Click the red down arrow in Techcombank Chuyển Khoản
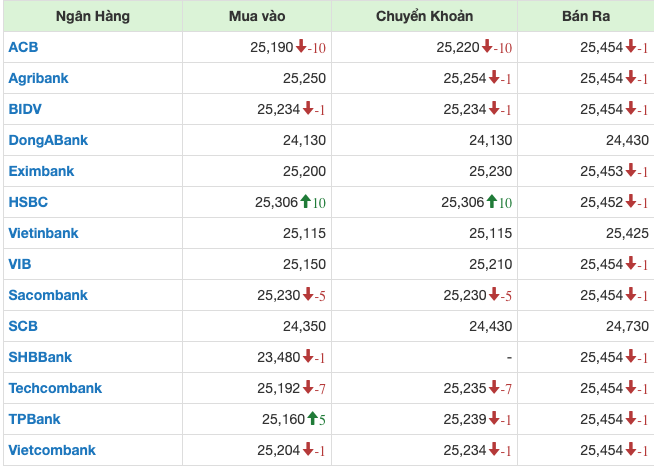The height and width of the screenshot is (468, 654). (x=494, y=388)
